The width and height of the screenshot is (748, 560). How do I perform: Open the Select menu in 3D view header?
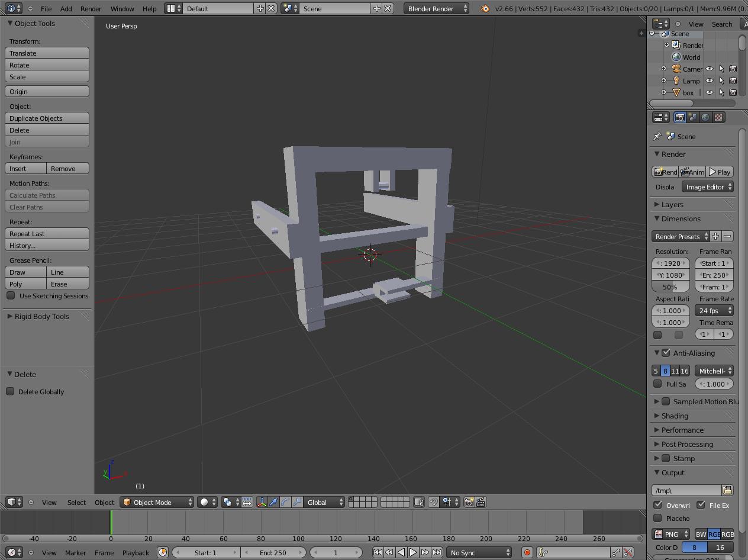click(76, 502)
